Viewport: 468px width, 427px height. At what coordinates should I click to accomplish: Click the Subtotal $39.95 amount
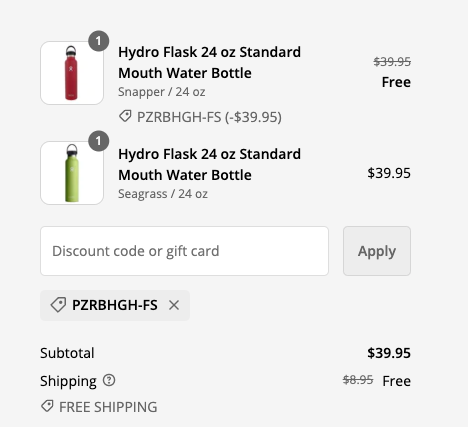point(389,353)
